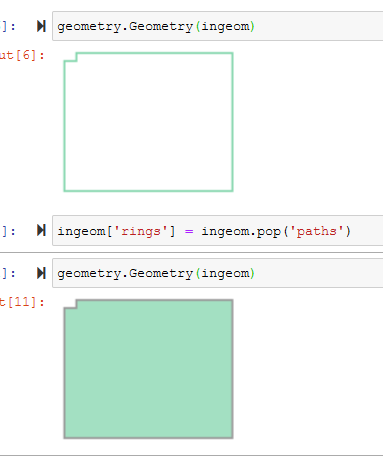383x462 pixels.
Task: Click the 'rings' string in the code
Action: coord(140,231)
